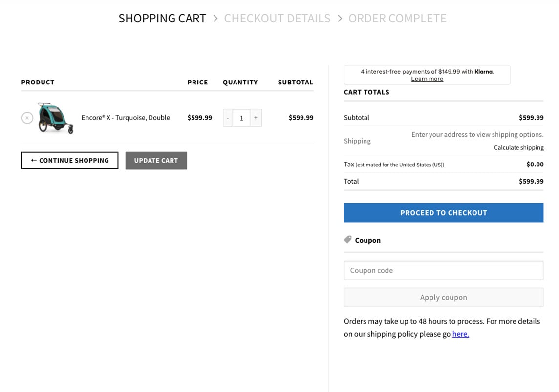Click the Cart Totals heading

pyautogui.click(x=366, y=92)
